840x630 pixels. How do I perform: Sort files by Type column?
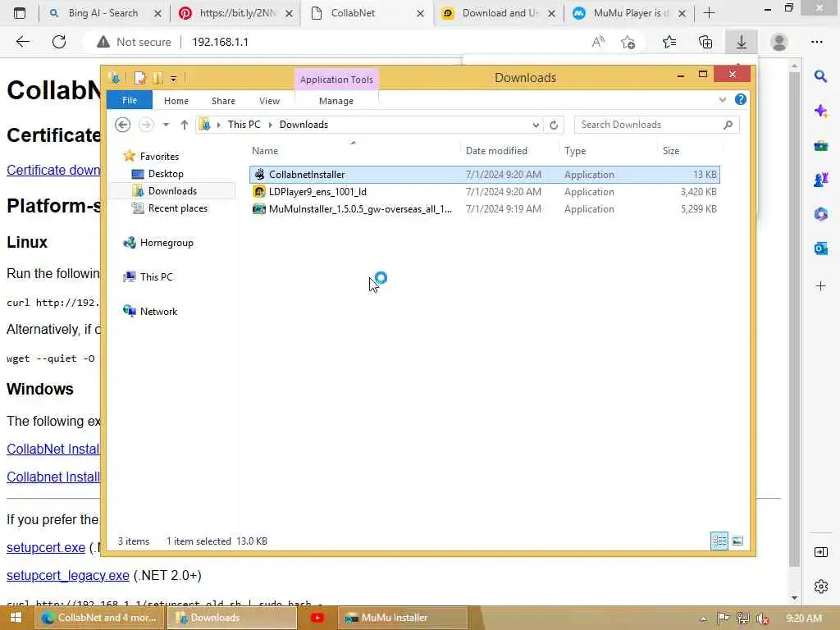point(575,151)
